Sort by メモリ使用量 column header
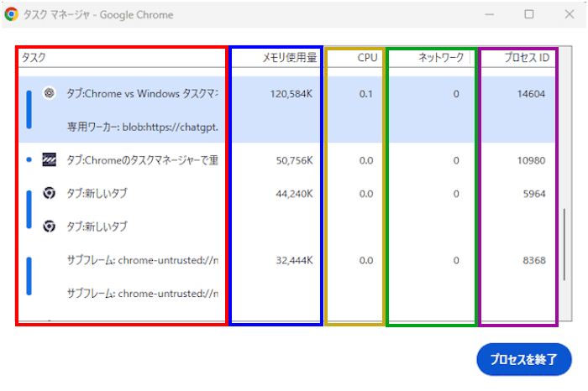The height and width of the screenshot is (391, 588). click(x=289, y=57)
